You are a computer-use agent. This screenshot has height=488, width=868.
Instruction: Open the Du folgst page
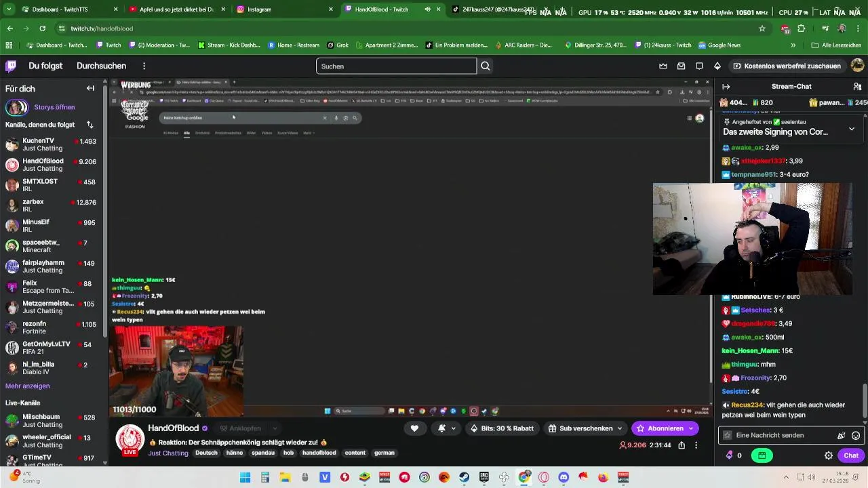pyautogui.click(x=45, y=66)
